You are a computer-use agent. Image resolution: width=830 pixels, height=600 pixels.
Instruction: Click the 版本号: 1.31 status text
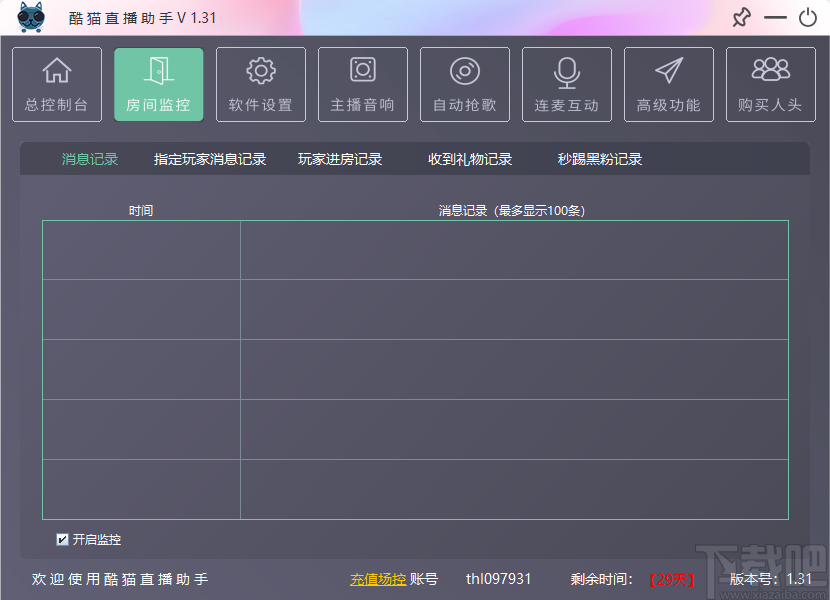[770, 579]
